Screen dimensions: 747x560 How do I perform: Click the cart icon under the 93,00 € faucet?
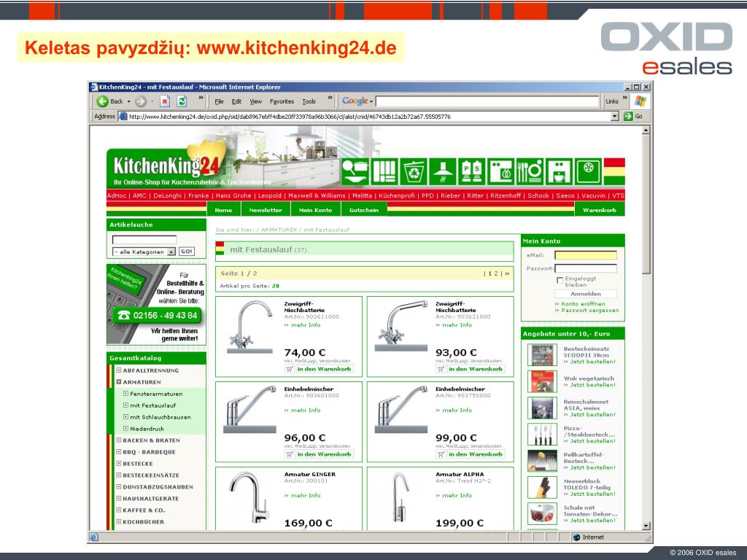441,369
